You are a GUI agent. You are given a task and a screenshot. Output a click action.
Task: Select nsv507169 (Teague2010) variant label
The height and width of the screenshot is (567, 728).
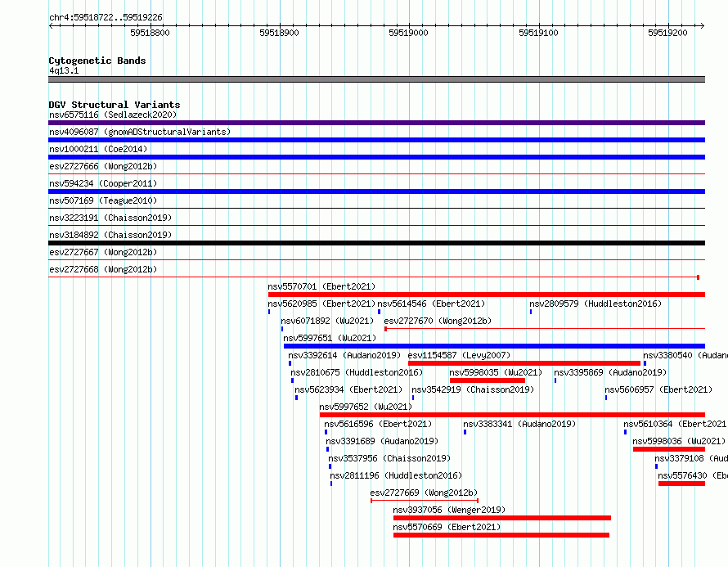pos(103,200)
